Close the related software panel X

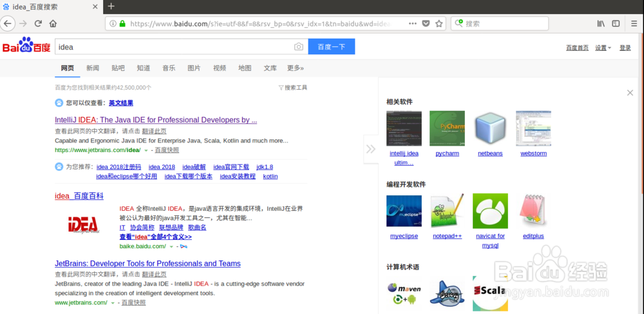coord(630,93)
